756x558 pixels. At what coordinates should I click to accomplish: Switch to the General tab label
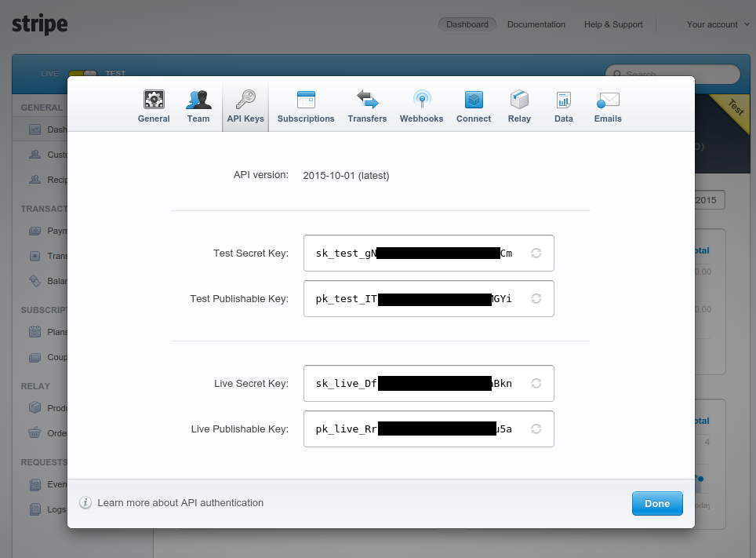(154, 119)
